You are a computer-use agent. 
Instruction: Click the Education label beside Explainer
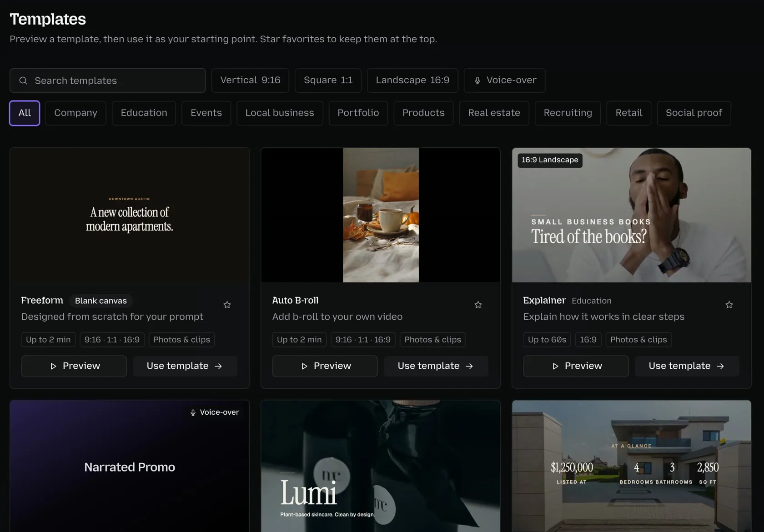pyautogui.click(x=592, y=301)
